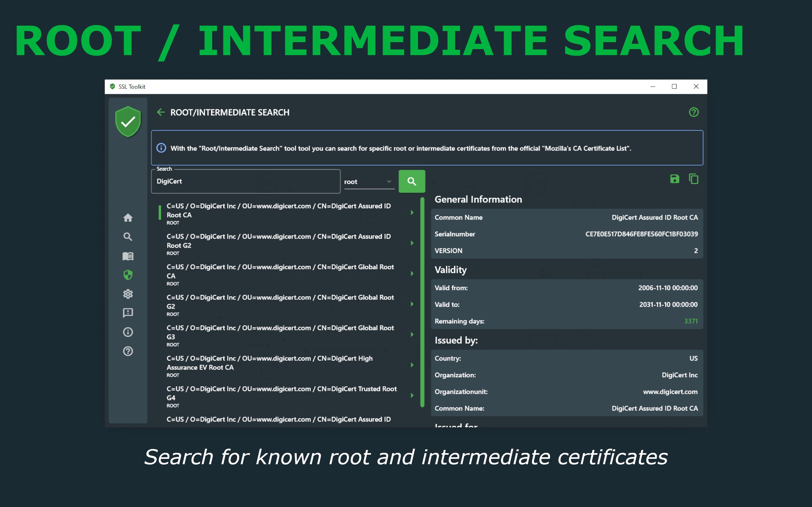Run search with the green magnifier button
The height and width of the screenshot is (507, 812).
click(x=412, y=181)
